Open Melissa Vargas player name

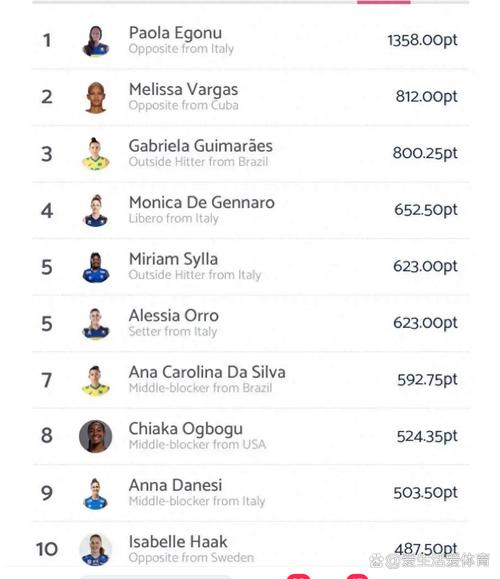click(x=184, y=89)
